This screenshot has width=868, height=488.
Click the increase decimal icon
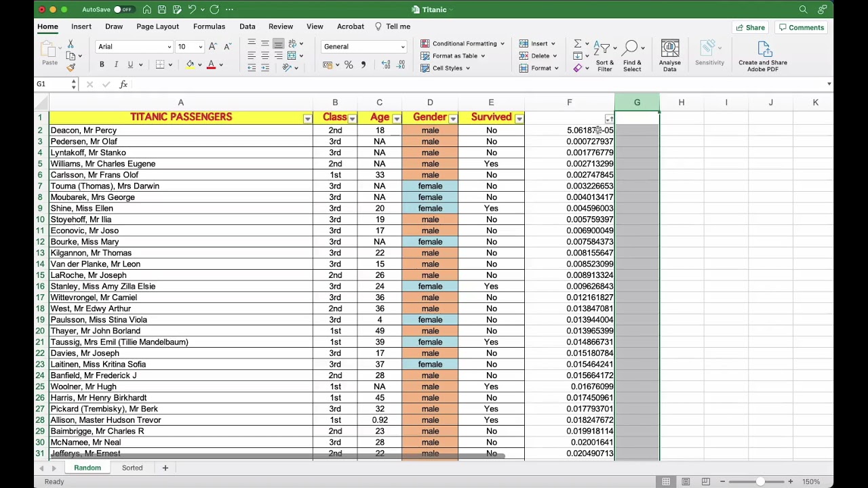tap(386, 65)
